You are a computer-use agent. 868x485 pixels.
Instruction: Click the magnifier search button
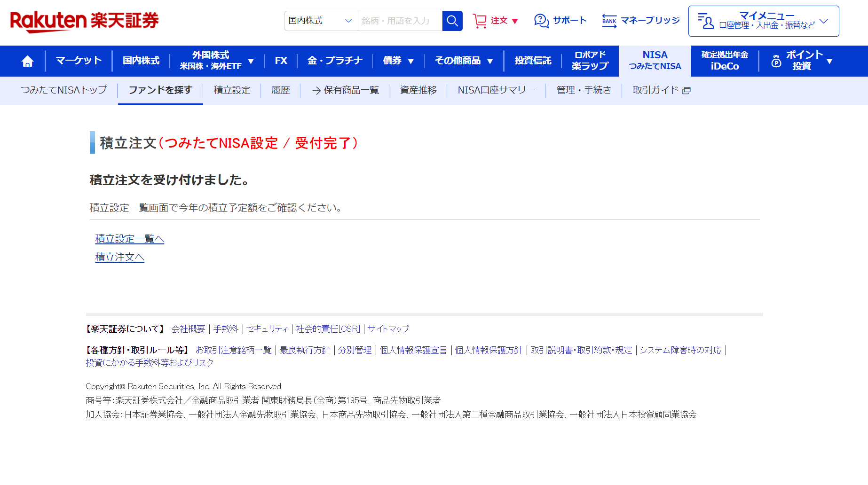452,21
